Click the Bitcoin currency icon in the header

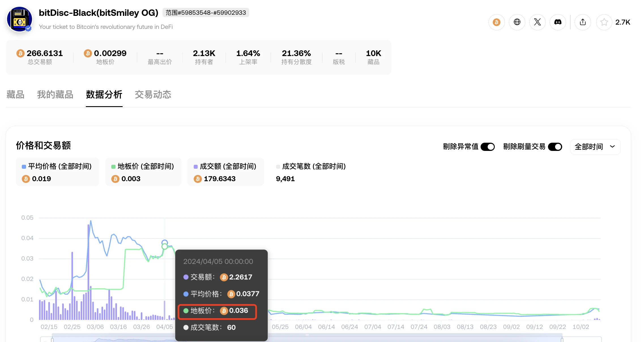coord(496,22)
